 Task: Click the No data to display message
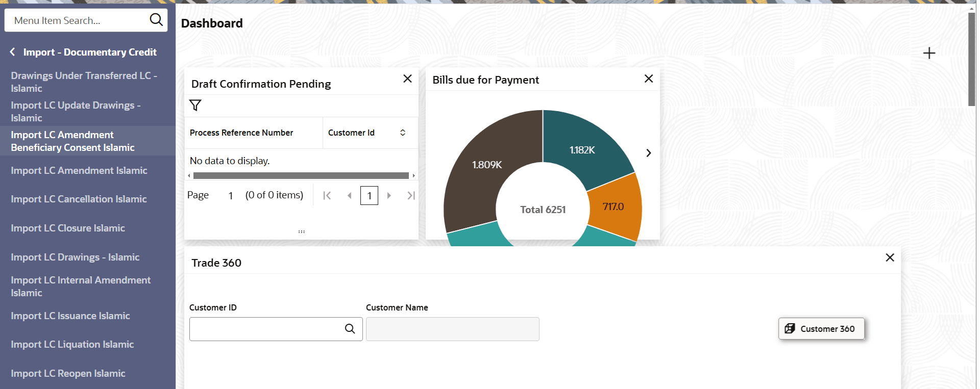(230, 161)
